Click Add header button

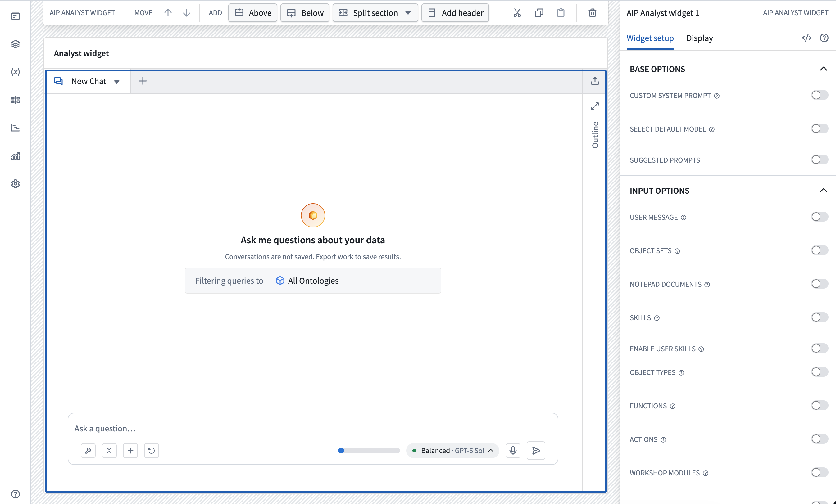[x=455, y=13]
